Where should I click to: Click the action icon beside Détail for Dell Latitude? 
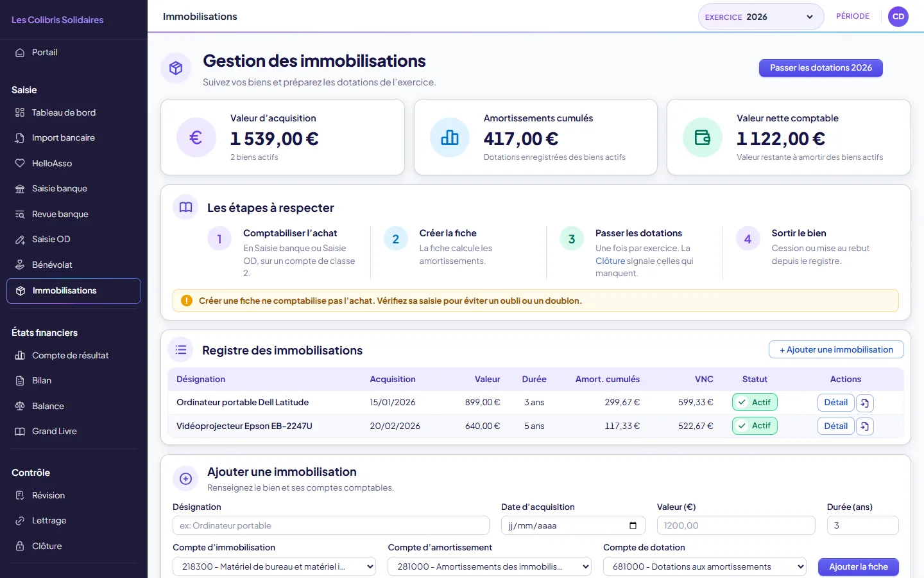[865, 403]
